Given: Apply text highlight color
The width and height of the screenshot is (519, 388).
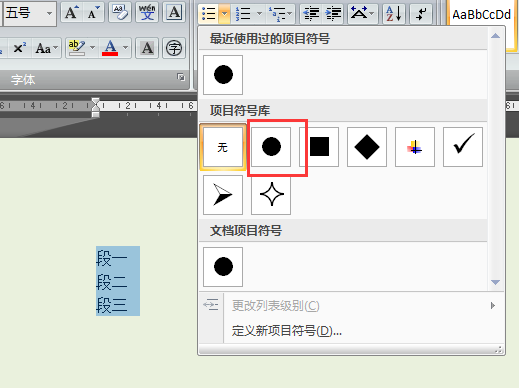Looking at the screenshot, I should [x=77, y=48].
